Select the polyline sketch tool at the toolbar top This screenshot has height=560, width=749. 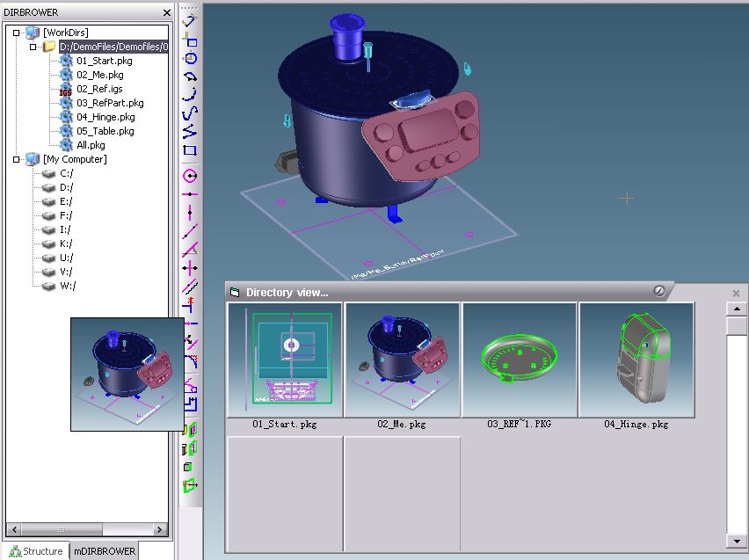(190, 21)
